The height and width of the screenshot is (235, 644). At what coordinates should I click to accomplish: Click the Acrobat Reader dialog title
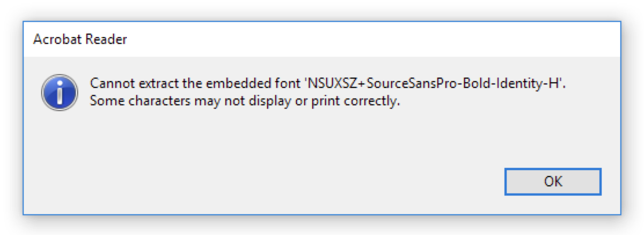click(80, 39)
